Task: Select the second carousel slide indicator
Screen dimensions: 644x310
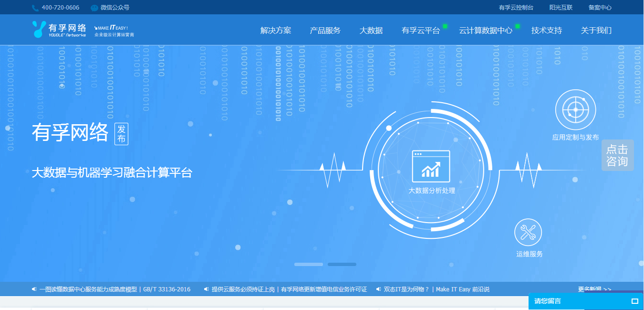Action: click(342, 264)
